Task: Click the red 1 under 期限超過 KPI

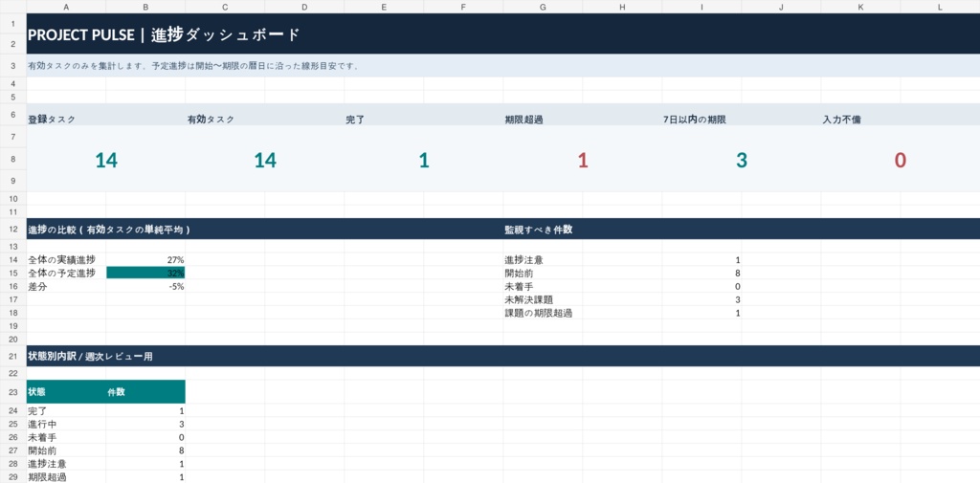Action: tap(583, 161)
